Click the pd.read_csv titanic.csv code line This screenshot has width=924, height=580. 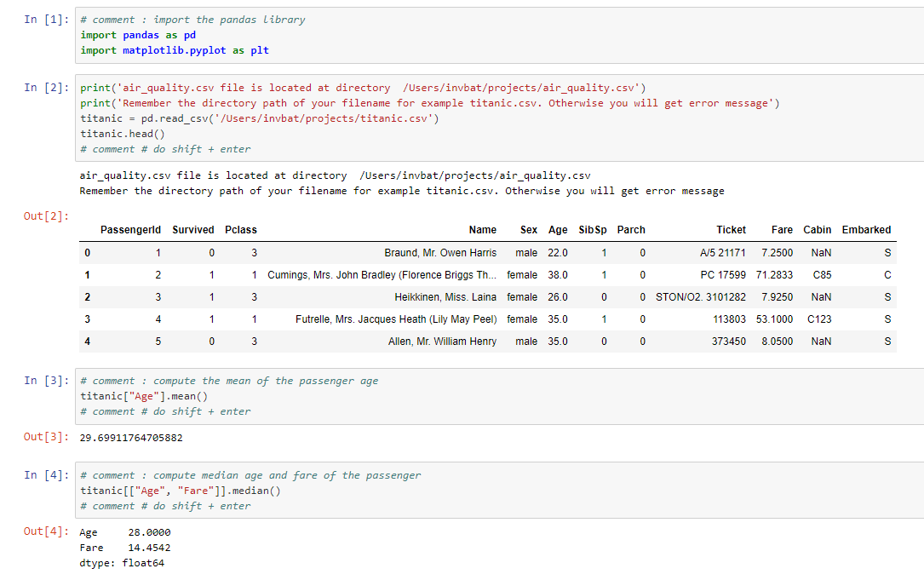[260, 118]
